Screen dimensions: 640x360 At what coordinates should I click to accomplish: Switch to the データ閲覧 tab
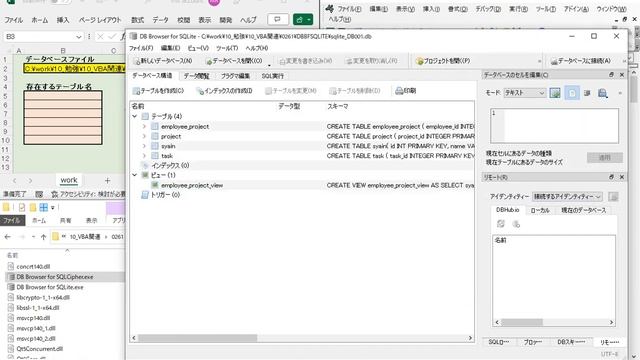click(x=196, y=76)
